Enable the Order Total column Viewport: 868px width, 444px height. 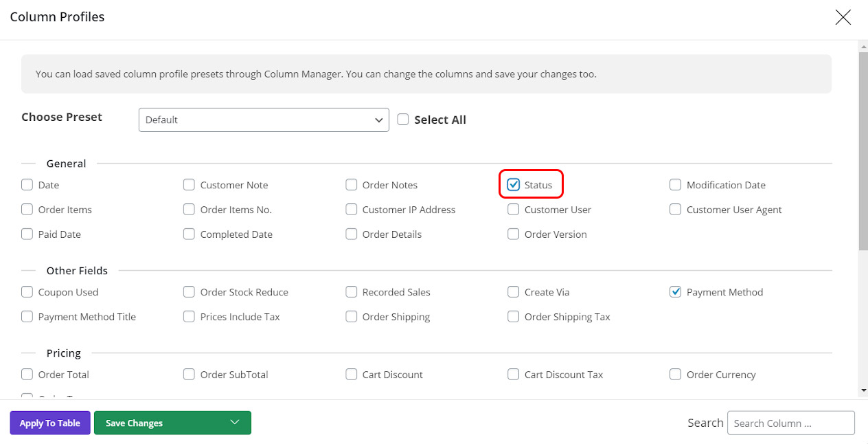pyautogui.click(x=27, y=375)
